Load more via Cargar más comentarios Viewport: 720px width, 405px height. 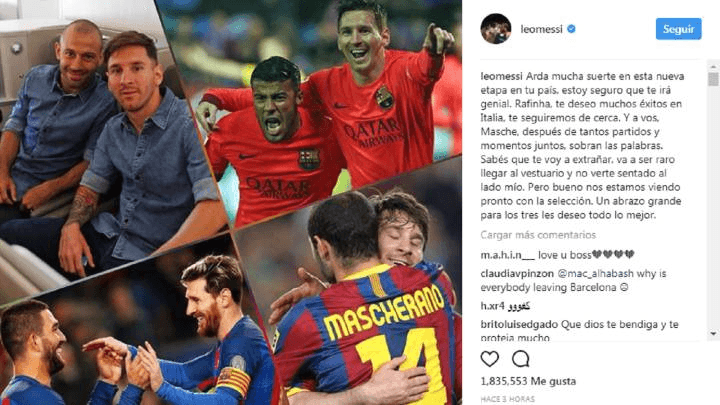538,235
